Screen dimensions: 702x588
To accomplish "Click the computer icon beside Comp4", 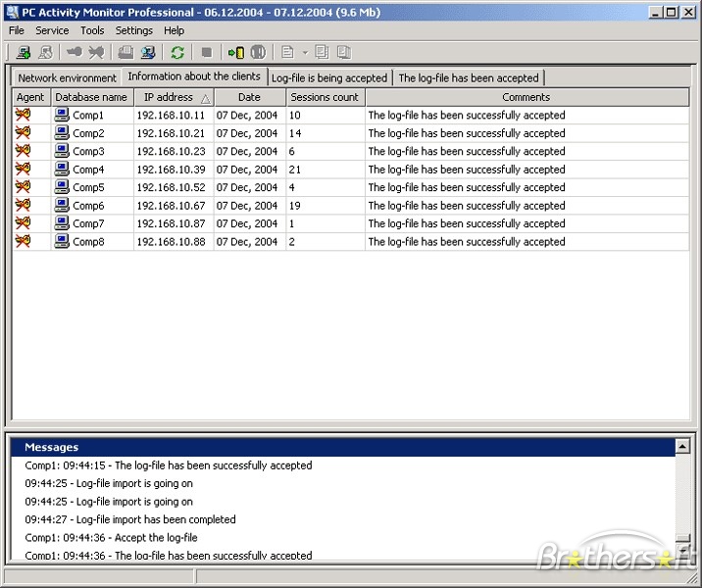I will point(62,169).
